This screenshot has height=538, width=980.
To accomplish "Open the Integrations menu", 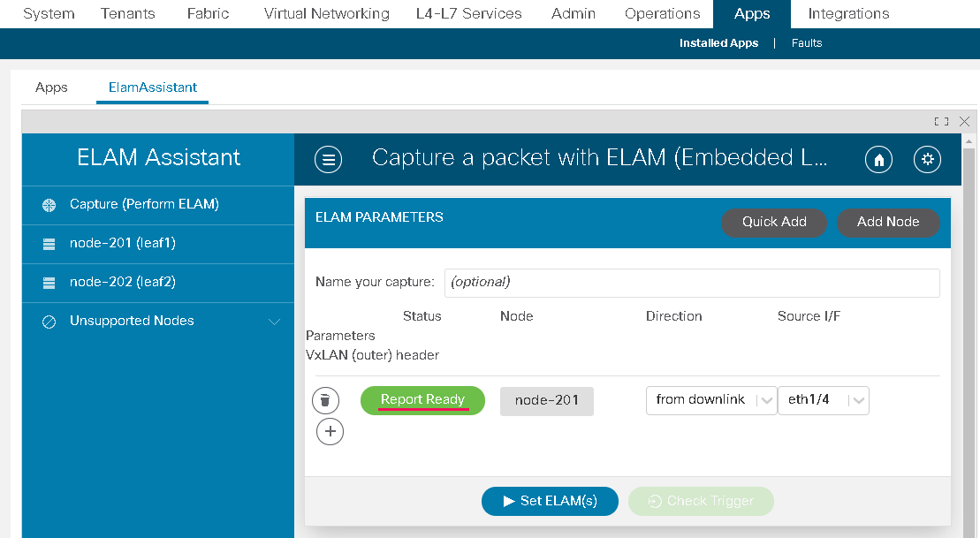I will [x=848, y=14].
